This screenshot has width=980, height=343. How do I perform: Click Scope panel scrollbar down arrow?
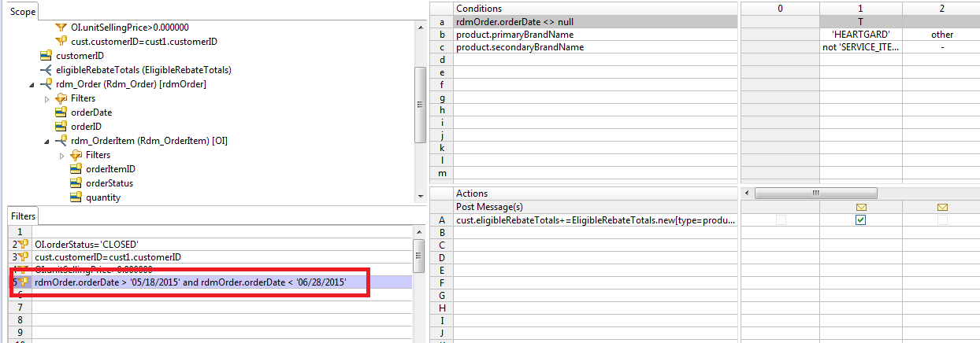click(x=421, y=197)
